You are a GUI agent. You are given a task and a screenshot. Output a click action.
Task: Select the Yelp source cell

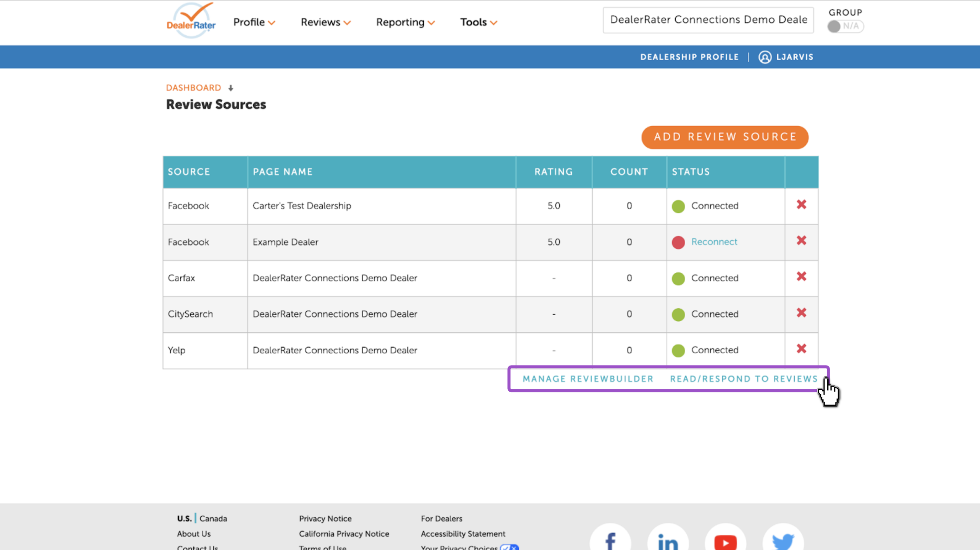point(205,350)
